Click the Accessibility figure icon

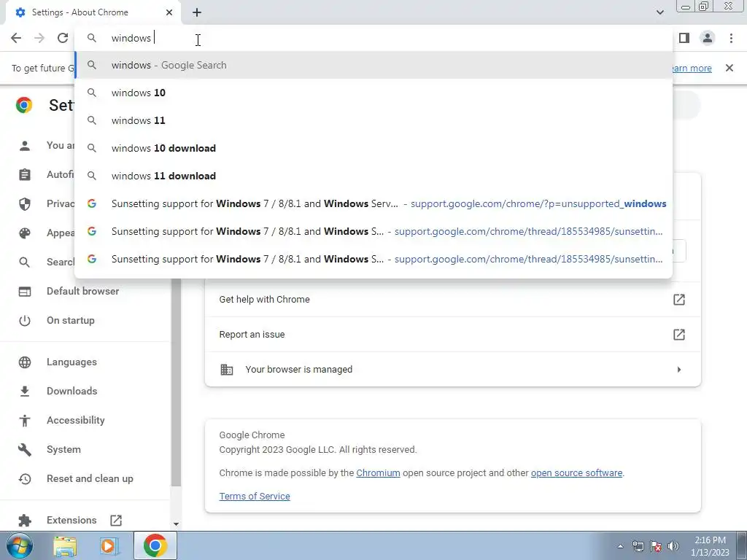tap(24, 421)
